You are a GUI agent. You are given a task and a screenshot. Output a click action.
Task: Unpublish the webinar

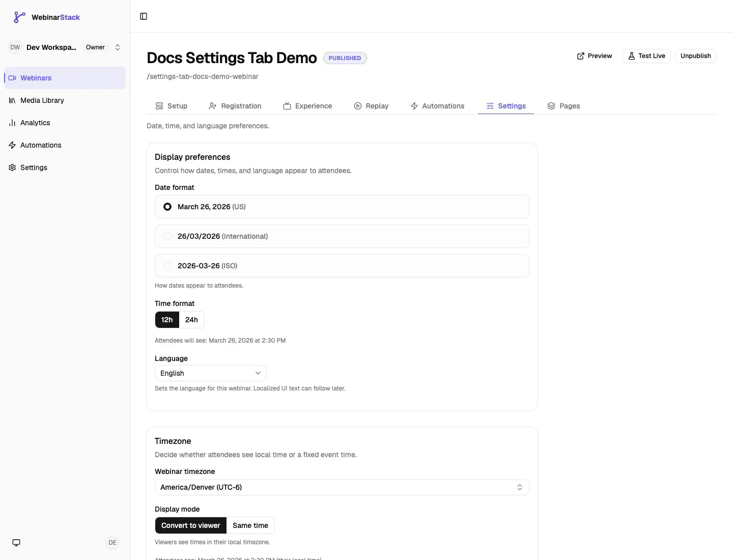695,56
